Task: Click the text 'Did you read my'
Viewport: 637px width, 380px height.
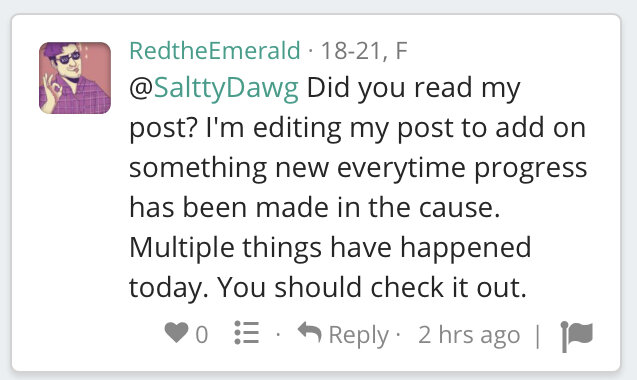Action: (x=414, y=88)
